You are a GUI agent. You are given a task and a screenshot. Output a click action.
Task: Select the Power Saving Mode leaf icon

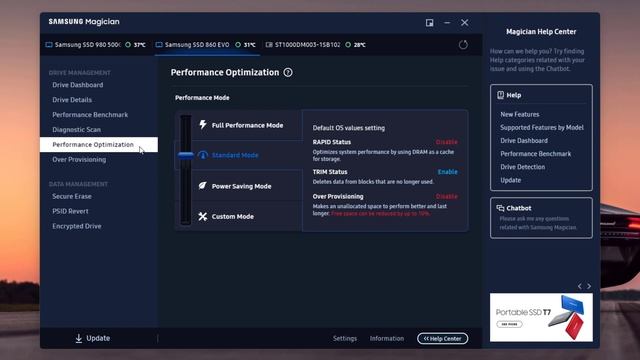point(202,186)
